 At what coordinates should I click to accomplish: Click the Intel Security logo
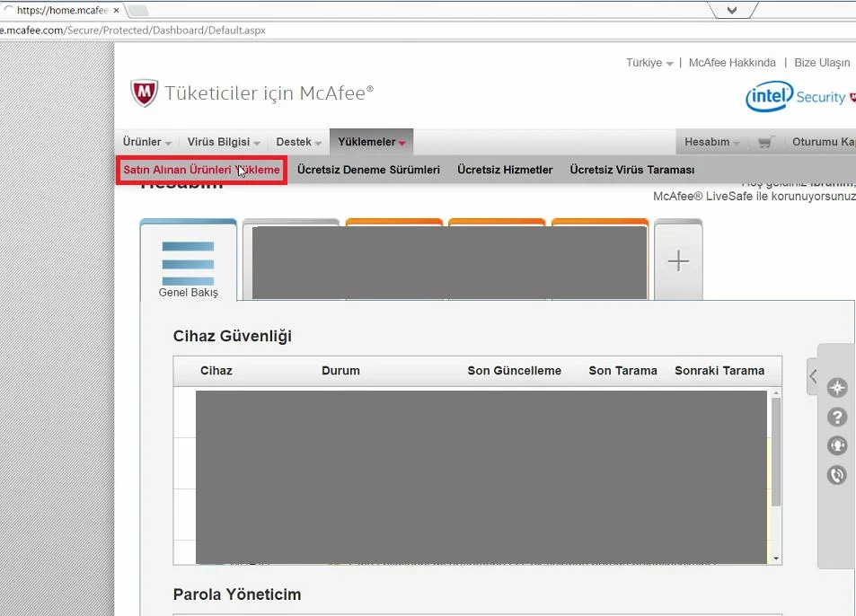(x=800, y=97)
